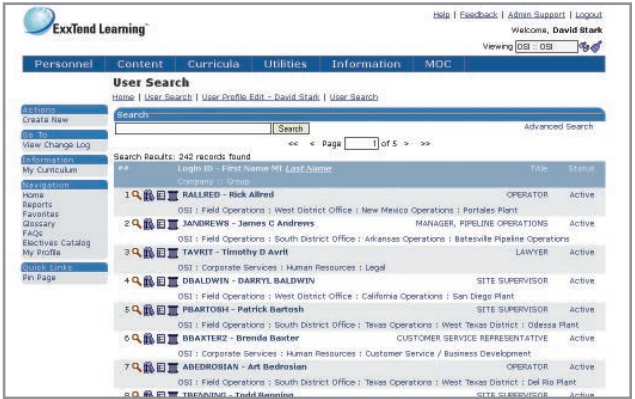Viewport: 635px width, 399px height.
Task: Open the Personnel menu
Action: [64, 64]
